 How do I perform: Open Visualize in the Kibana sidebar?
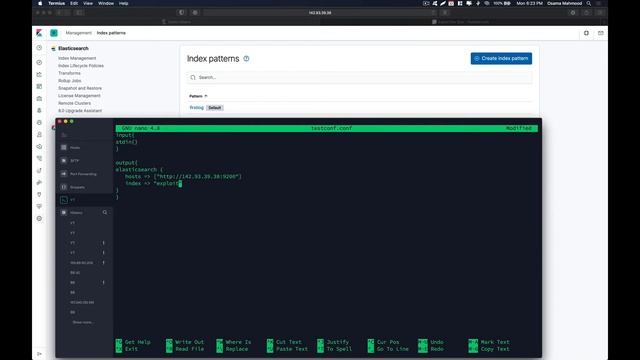[x=39, y=74]
